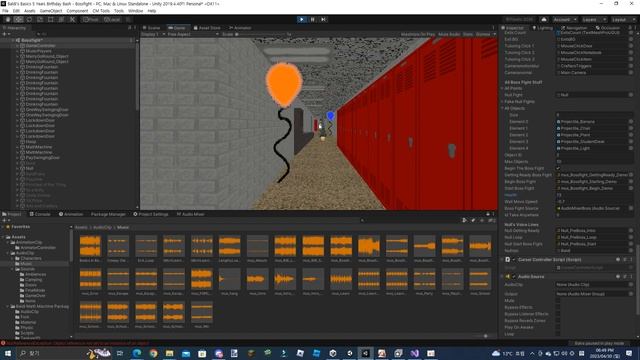Image resolution: width=640 pixels, height=360 pixels.
Task: Open the Component menu
Action: pos(77,11)
